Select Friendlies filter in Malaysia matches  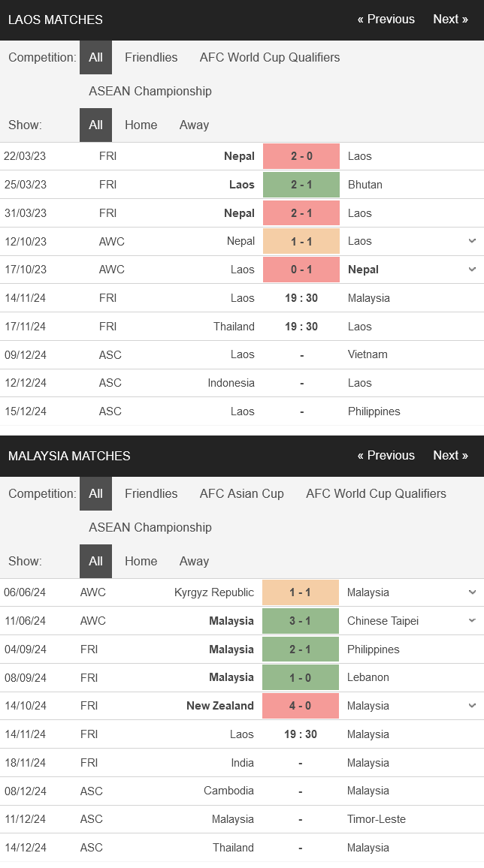151,493
